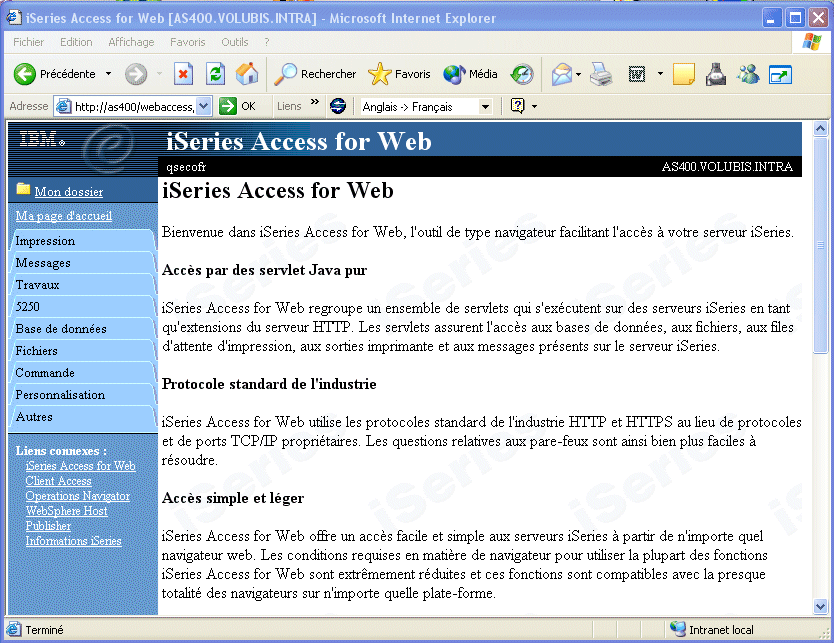The image size is (834, 643).
Task: Click the address bar URL field
Action: [133, 106]
